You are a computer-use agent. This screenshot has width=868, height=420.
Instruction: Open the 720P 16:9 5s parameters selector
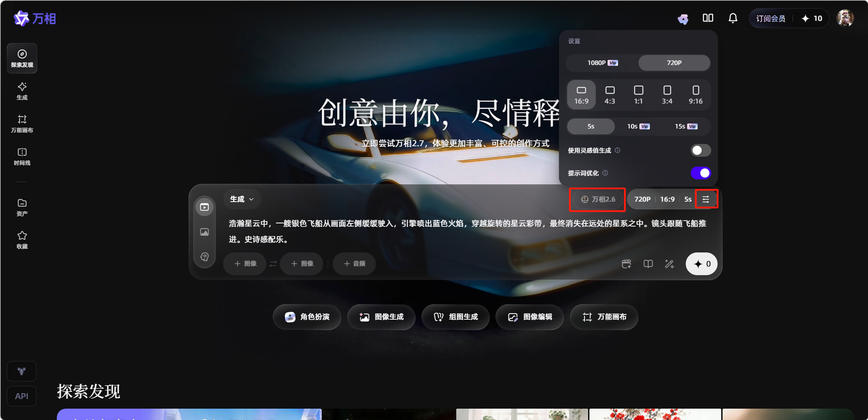[x=662, y=199]
